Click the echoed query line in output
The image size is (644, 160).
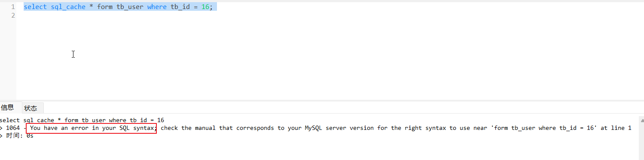click(82, 120)
